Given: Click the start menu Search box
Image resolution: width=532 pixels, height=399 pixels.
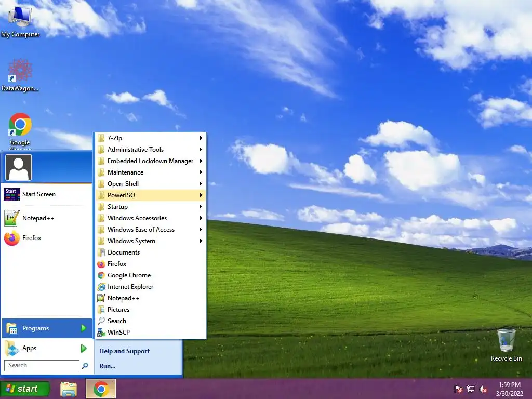Looking at the screenshot, I should tap(42, 365).
